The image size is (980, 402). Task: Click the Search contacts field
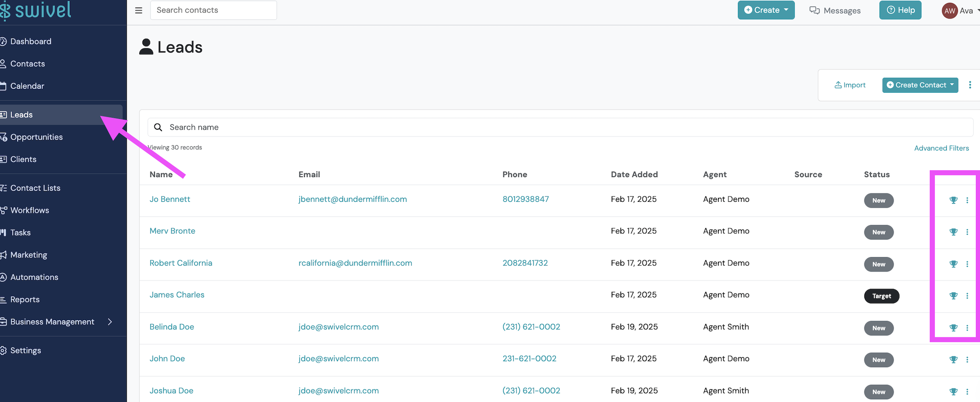pos(213,10)
